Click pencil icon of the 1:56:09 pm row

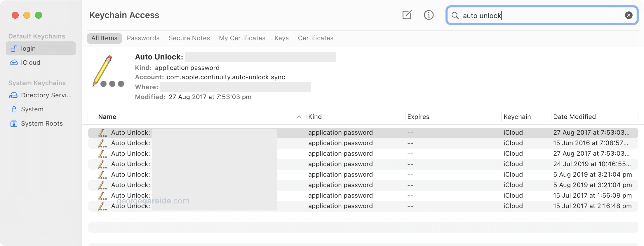coord(102,196)
